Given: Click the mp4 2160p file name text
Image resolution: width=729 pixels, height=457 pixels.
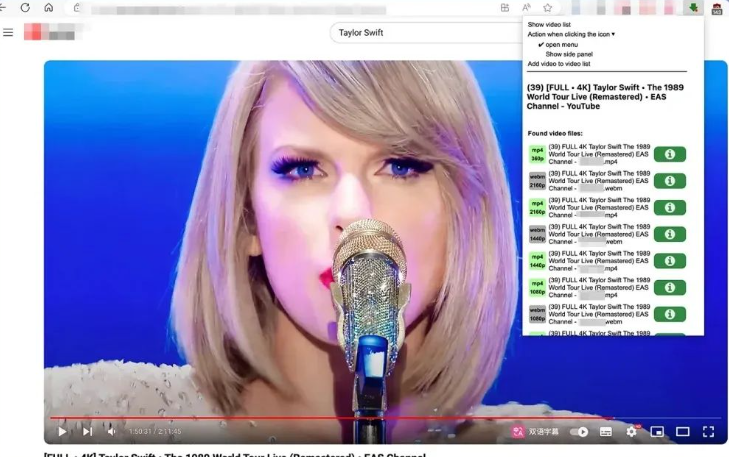Looking at the screenshot, I should tap(599, 207).
